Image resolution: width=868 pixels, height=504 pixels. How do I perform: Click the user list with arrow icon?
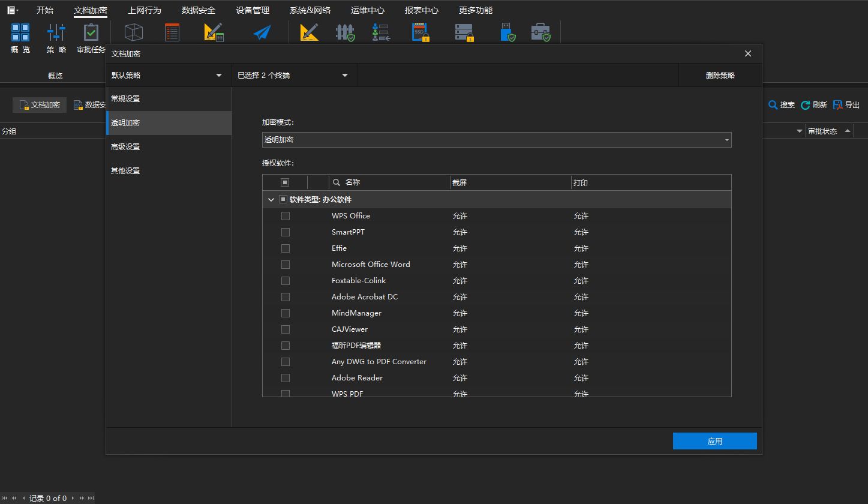pos(381,32)
